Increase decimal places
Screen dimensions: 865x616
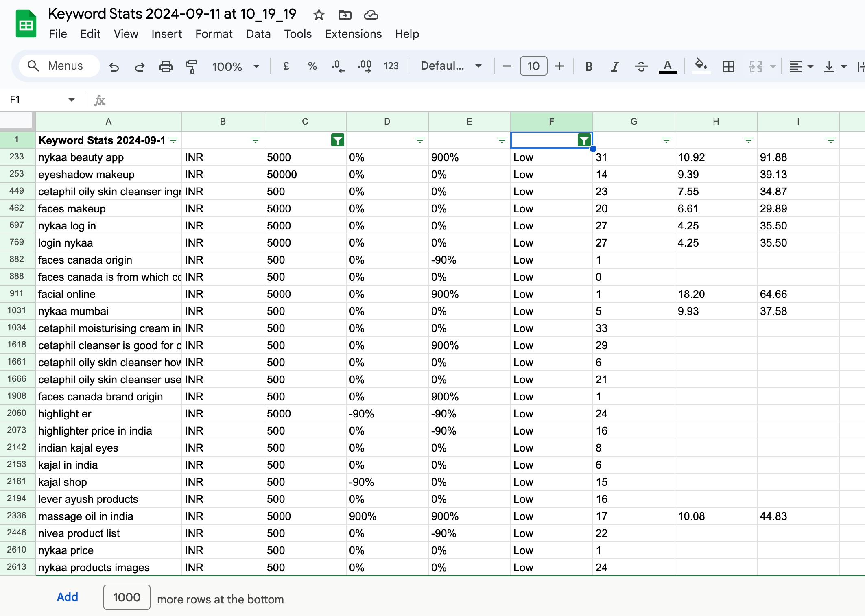365,66
